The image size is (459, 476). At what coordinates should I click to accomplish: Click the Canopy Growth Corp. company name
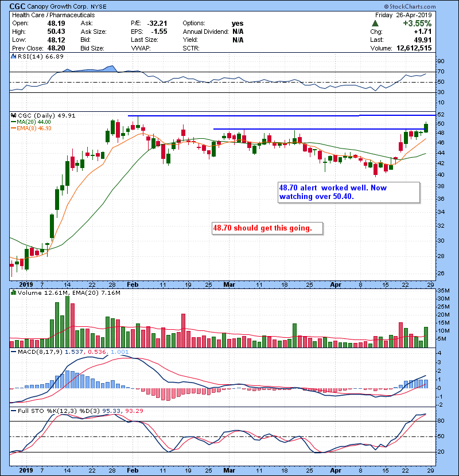57,7
